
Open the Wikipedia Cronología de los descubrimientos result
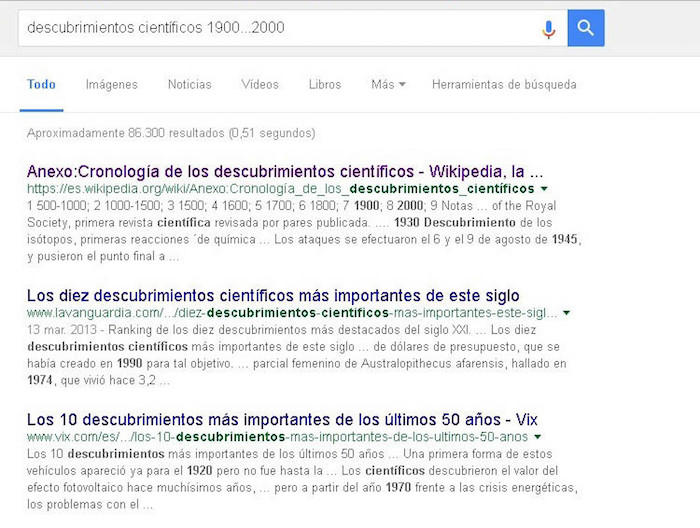pyautogui.click(x=284, y=170)
